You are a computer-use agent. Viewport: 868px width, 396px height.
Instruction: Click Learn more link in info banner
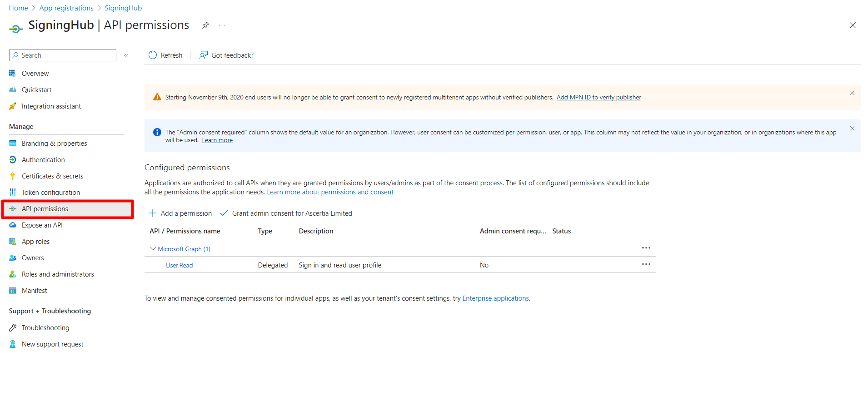(217, 140)
